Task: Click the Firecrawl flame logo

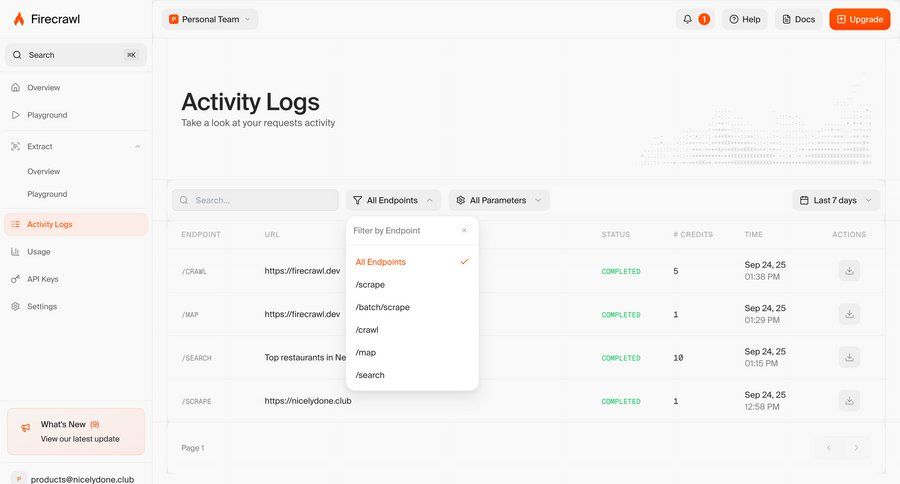Action: point(18,19)
